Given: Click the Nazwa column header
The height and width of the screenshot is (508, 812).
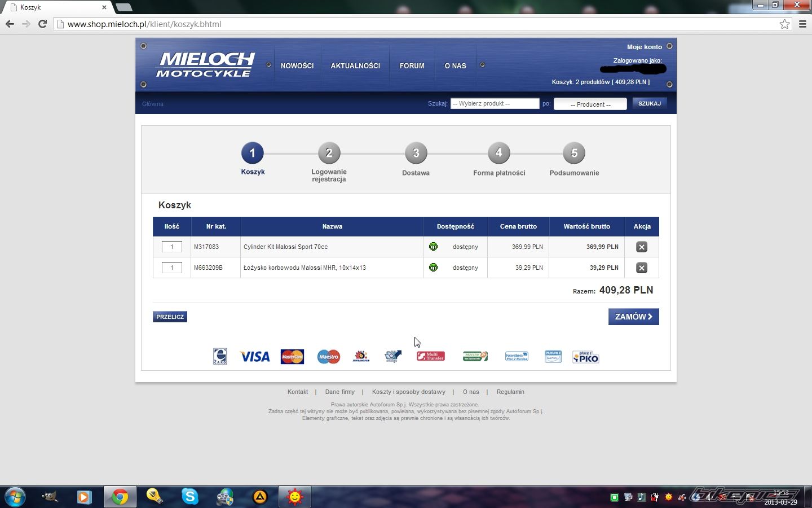Looking at the screenshot, I should point(332,226).
